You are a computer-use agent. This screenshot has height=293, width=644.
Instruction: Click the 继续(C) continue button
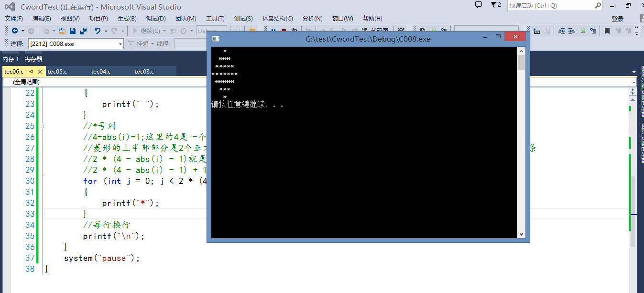pos(147,31)
